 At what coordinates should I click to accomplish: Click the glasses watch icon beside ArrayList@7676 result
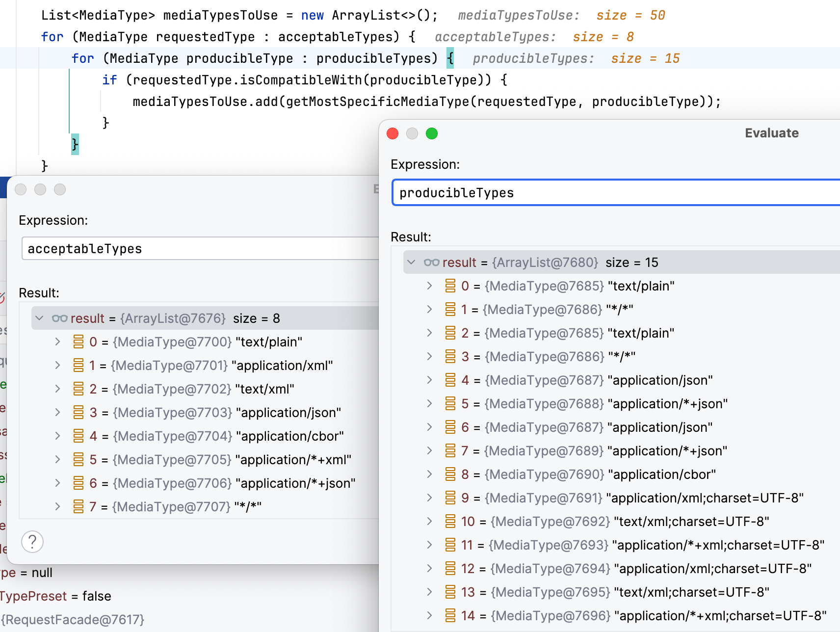(x=59, y=318)
